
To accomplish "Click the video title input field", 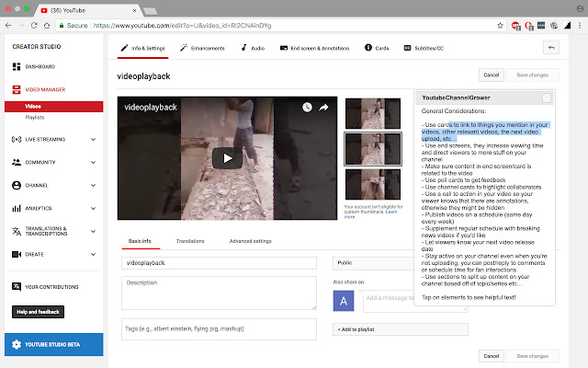I will pyautogui.click(x=219, y=263).
